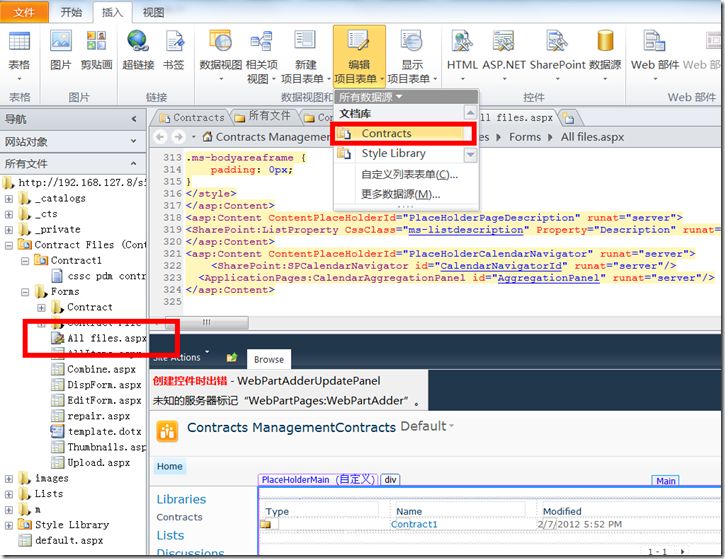Collapse the Contract Files tree node
The image size is (725, 559).
(x=9, y=246)
